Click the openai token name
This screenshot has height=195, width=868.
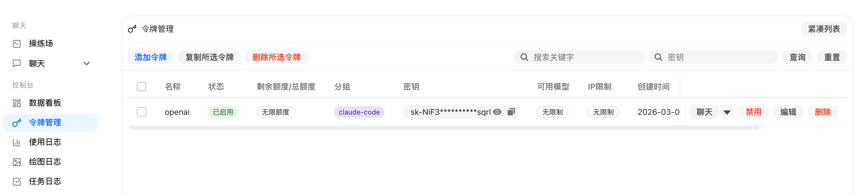click(x=177, y=112)
